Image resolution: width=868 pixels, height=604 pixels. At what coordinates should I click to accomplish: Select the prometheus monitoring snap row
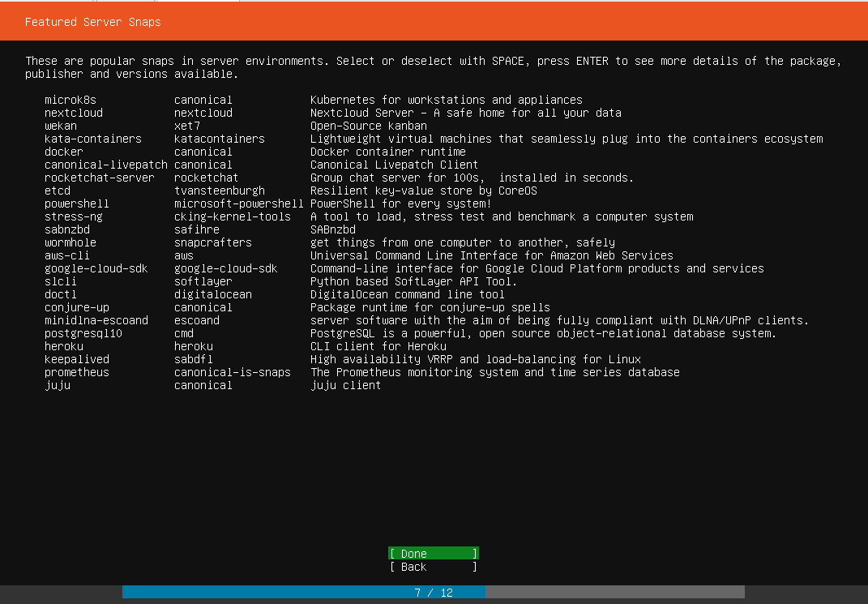[362, 372]
